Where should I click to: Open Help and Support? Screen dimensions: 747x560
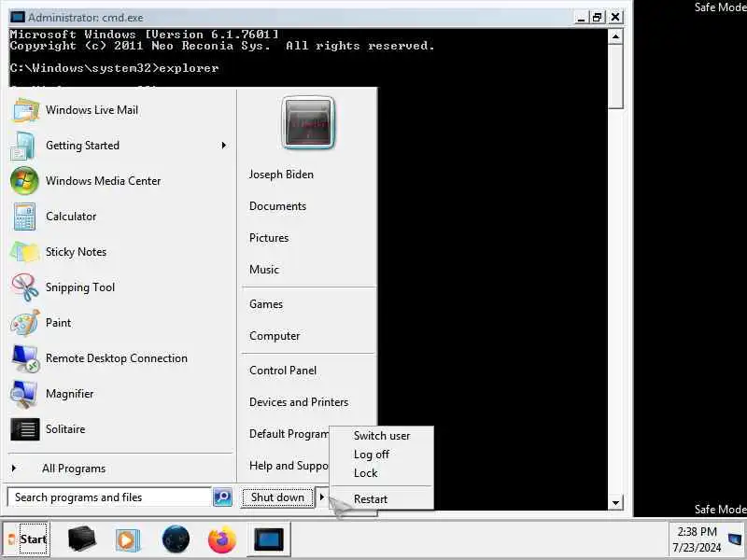click(x=289, y=466)
